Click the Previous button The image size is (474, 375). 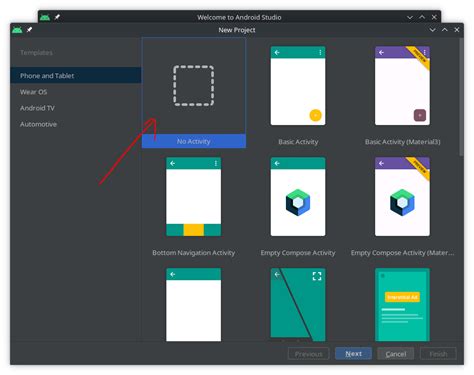tap(309, 354)
